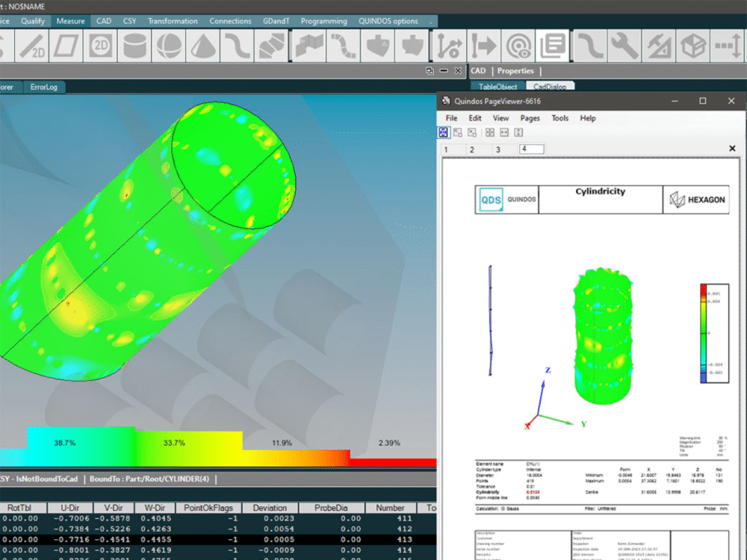Open PageViewer Pages menu
This screenshot has width=747, height=560.
530,118
